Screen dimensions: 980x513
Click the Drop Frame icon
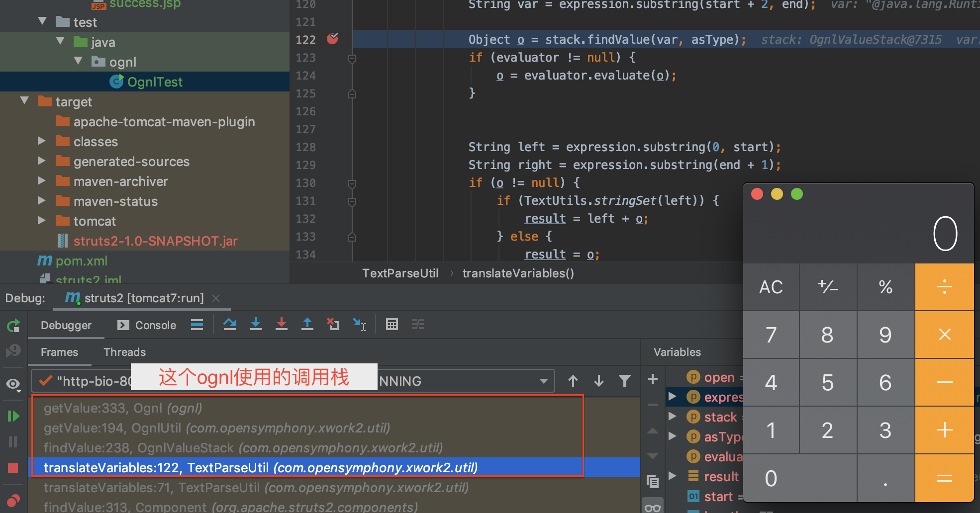(x=333, y=325)
